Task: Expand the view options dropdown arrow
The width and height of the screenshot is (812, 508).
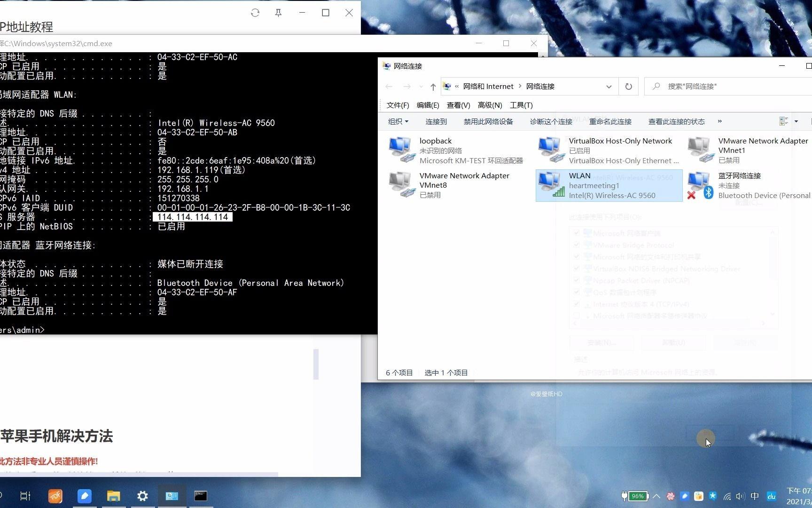Action: (x=796, y=121)
